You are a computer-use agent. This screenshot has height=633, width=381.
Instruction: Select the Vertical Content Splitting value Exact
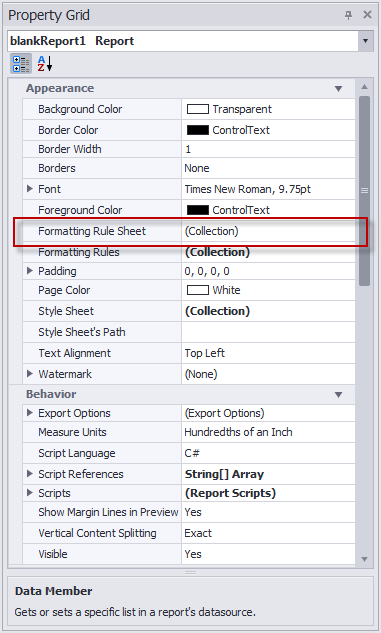point(268,533)
